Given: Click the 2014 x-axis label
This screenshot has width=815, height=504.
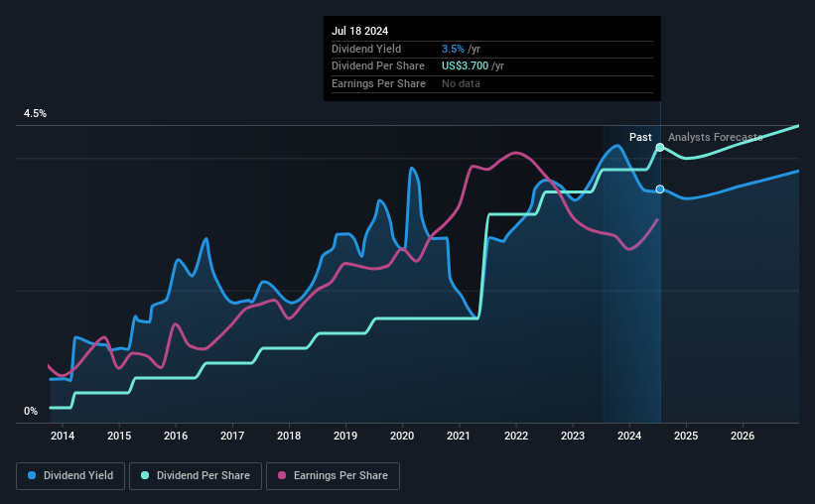Looking at the screenshot, I should [63, 436].
